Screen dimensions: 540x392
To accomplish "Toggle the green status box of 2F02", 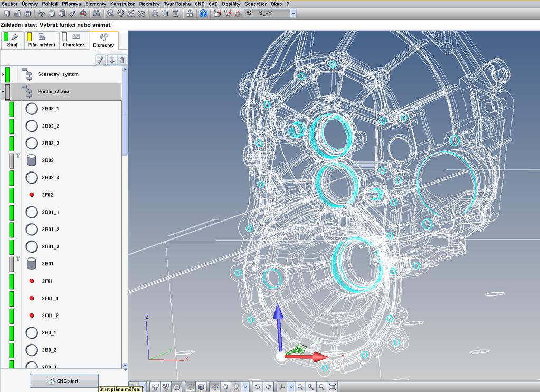I will 12,195.
